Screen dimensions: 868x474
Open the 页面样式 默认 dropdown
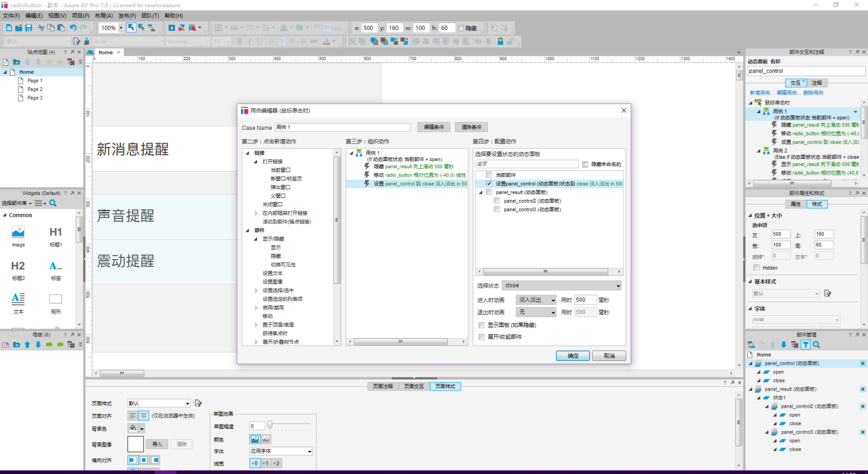click(x=159, y=403)
